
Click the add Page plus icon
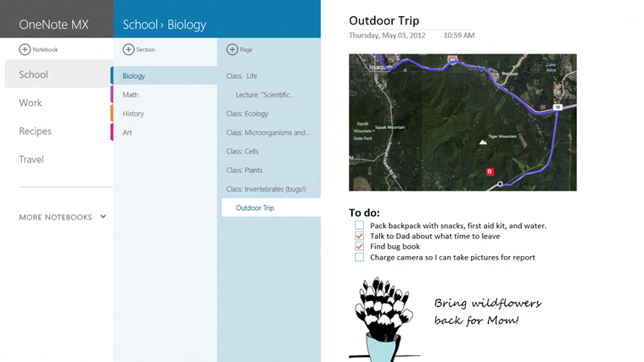(x=232, y=50)
